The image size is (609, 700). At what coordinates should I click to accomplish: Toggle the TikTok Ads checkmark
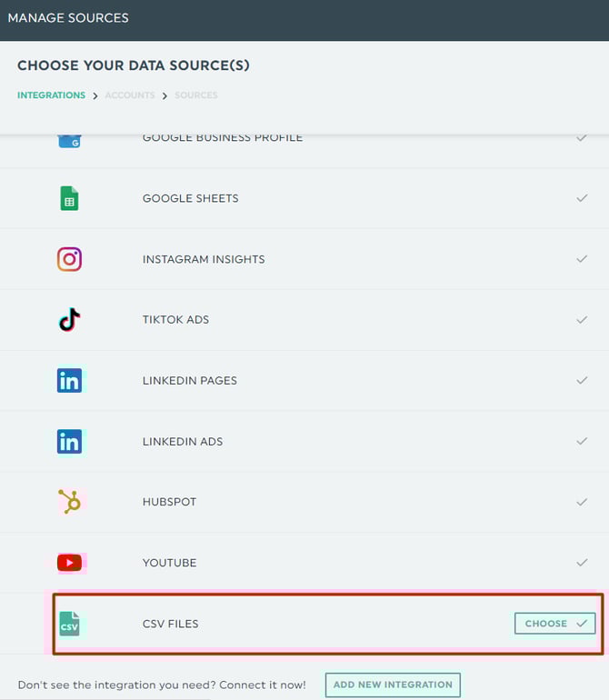[x=582, y=320]
